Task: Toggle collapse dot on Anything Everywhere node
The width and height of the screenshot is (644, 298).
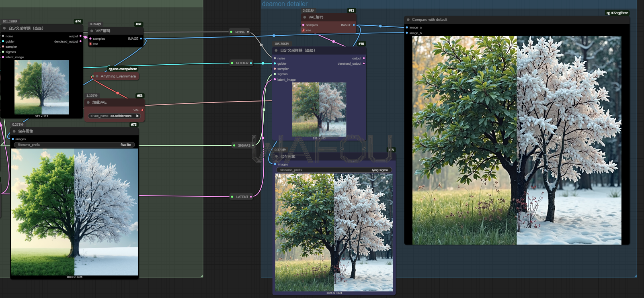Action: 97,76
